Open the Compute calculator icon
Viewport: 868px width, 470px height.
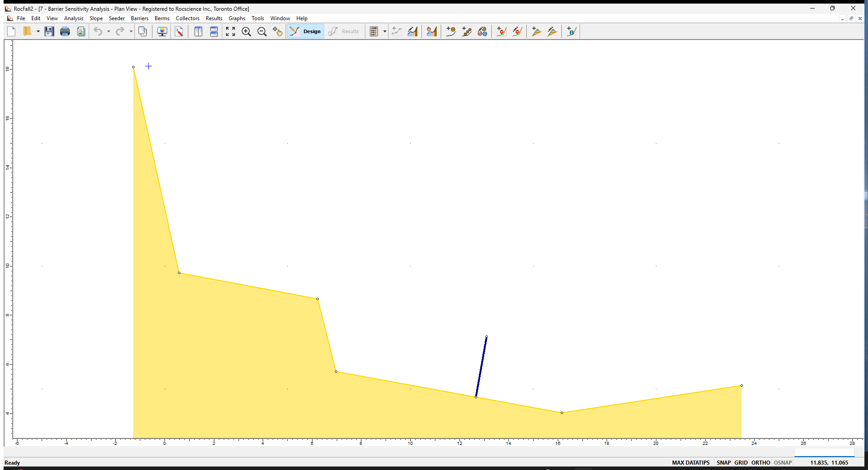(x=375, y=31)
